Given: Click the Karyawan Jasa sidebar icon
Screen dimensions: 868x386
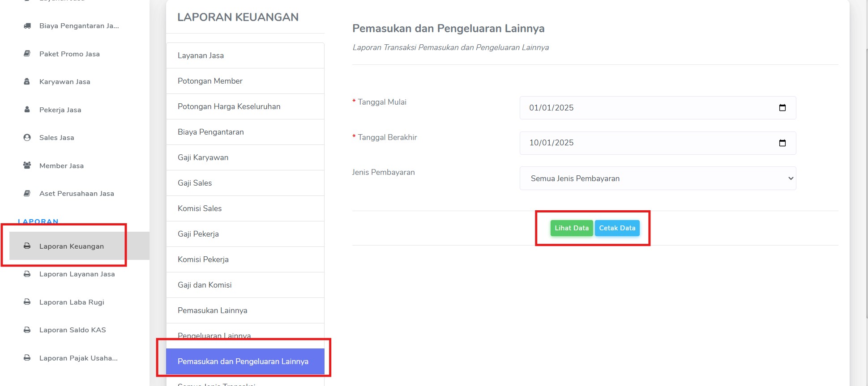Looking at the screenshot, I should click(27, 81).
